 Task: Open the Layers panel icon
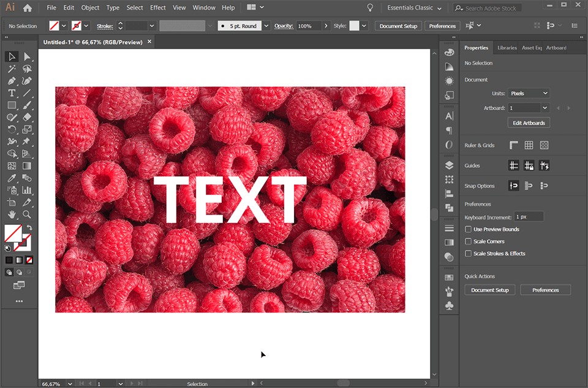(x=449, y=165)
